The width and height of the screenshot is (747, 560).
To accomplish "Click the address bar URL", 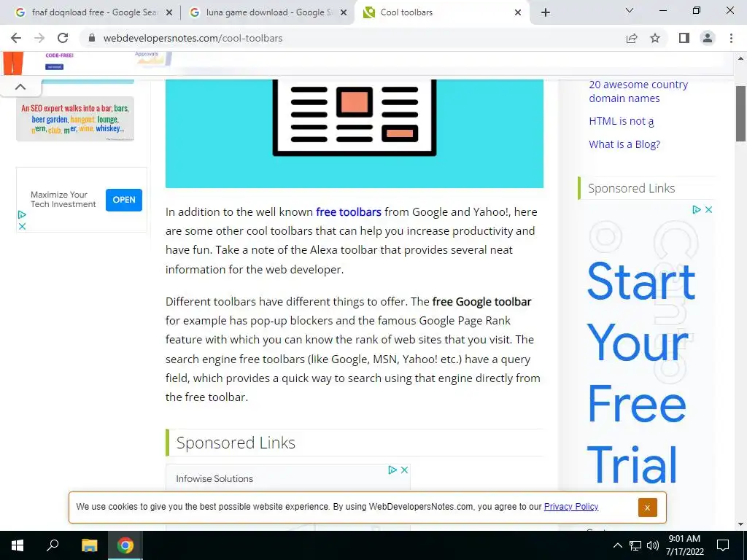I will pos(193,38).
